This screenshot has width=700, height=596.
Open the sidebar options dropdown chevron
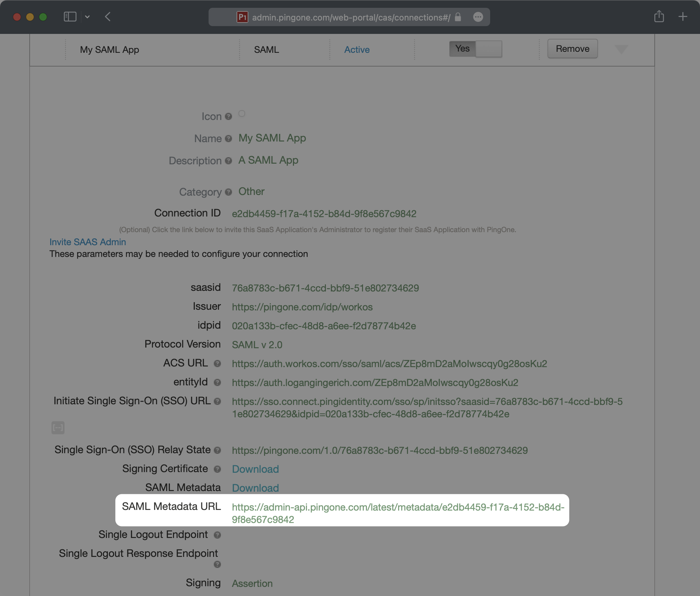87,17
